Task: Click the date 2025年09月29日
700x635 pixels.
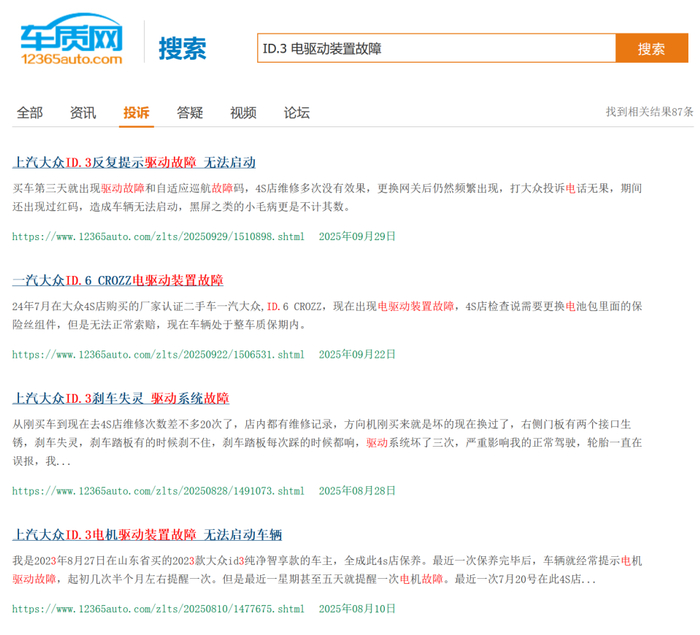Action: coord(357,236)
